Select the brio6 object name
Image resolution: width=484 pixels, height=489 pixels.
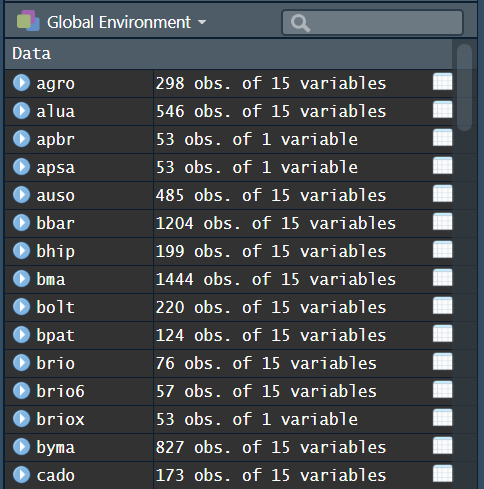click(60, 391)
